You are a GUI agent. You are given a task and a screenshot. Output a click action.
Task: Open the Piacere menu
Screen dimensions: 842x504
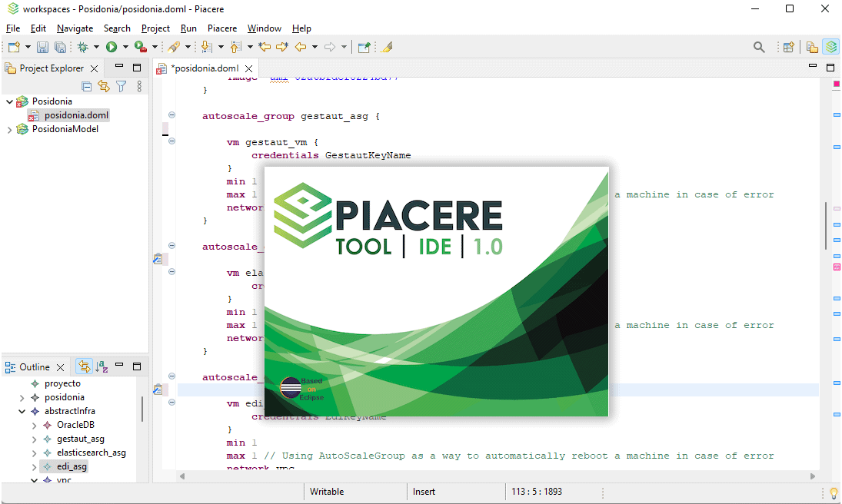(222, 28)
